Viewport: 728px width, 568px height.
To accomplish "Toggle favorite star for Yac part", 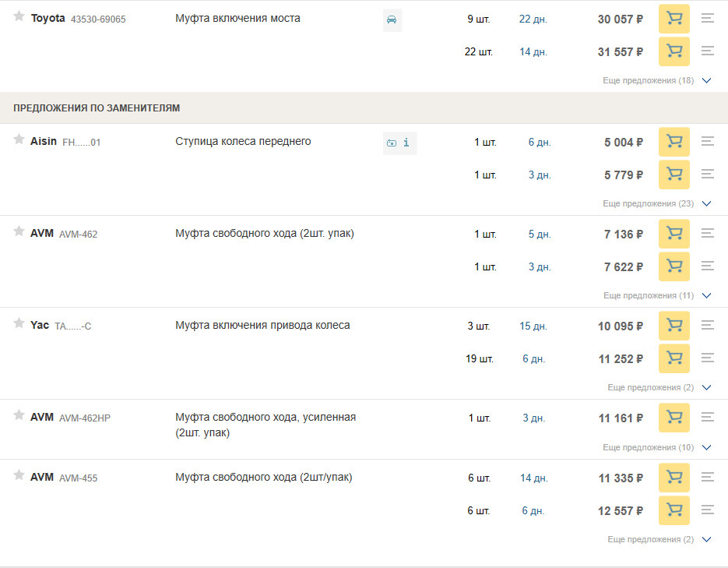I will pos(19,323).
